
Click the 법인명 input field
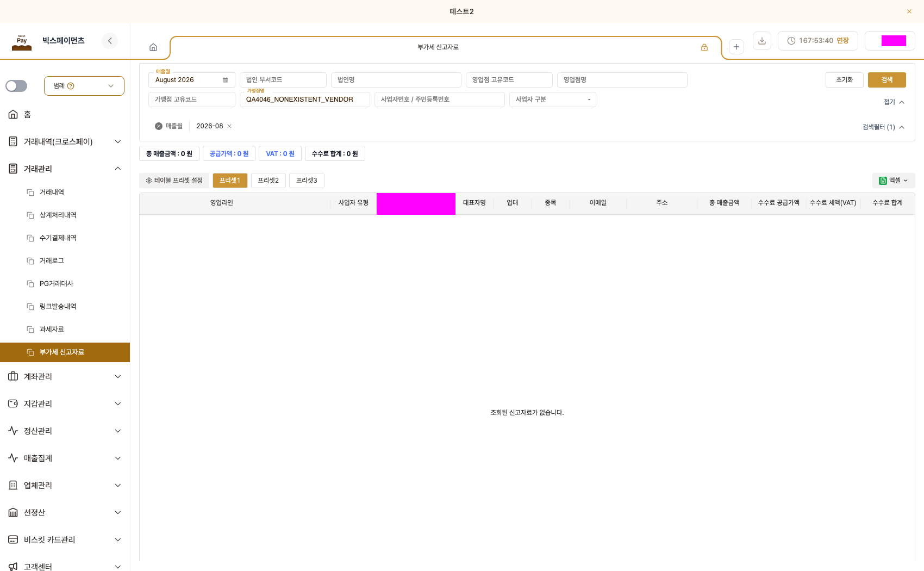click(x=396, y=80)
